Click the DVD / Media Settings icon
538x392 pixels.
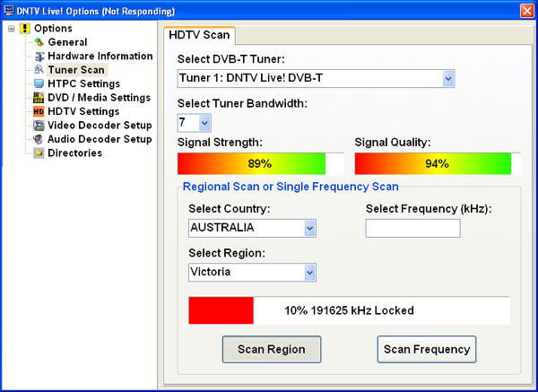coord(39,98)
